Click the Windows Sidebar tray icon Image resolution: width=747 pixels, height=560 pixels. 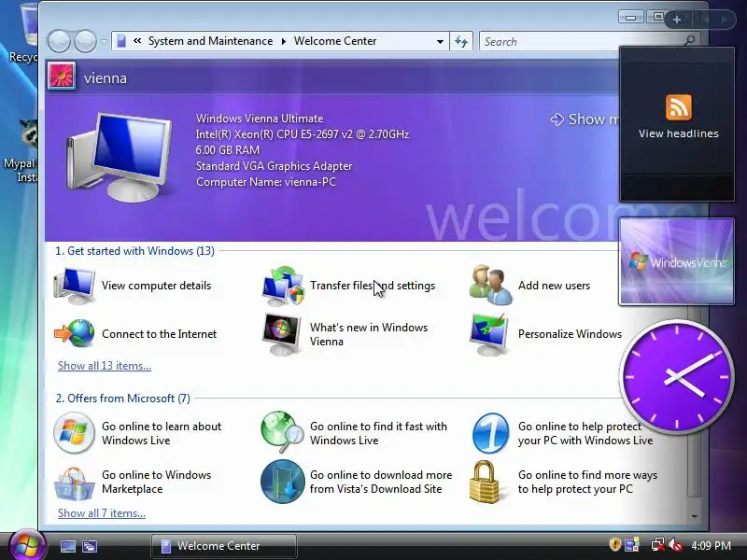(632, 545)
